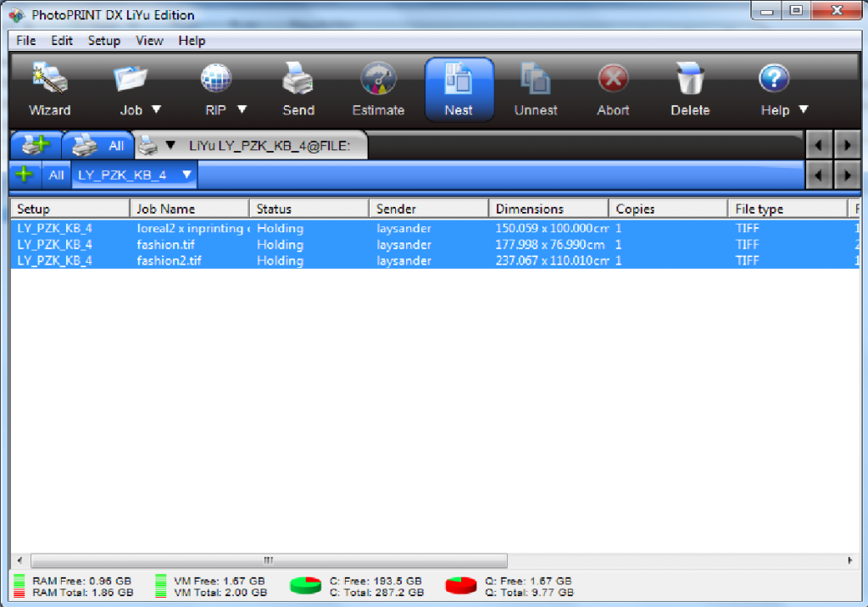Viewport: 868px width, 607px height.
Task: Click the green plus add icon
Action: tap(25, 175)
